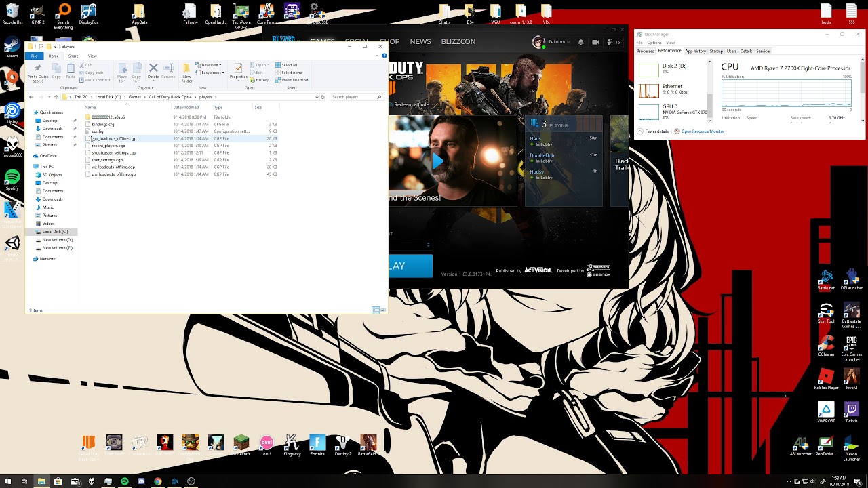This screenshot has height=488, width=868.
Task: Choose Select all in the ribbon
Action: (x=286, y=65)
